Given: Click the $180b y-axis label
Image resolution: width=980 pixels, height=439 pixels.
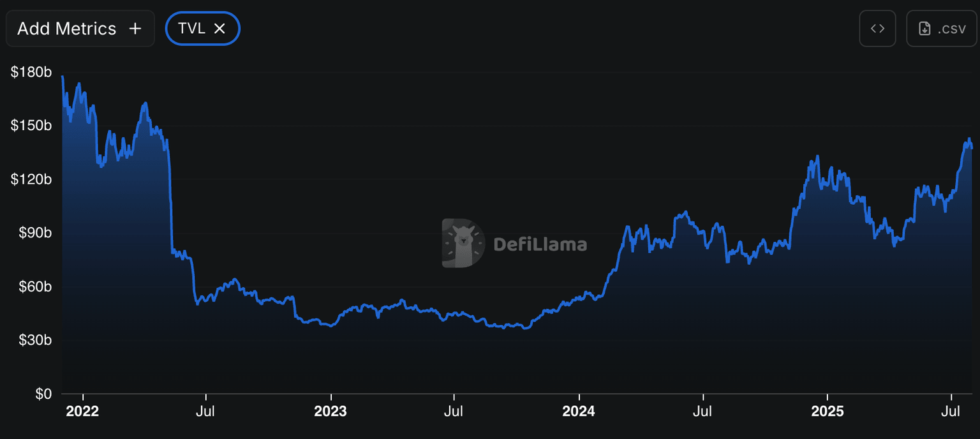Looking at the screenshot, I should 31,72.
